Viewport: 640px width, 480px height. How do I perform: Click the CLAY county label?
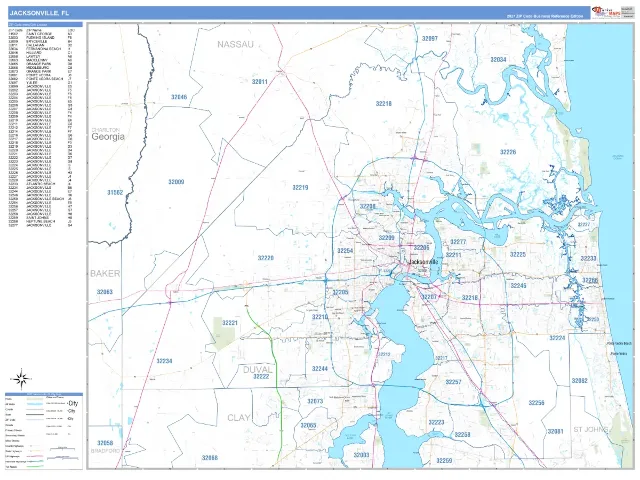239,418
